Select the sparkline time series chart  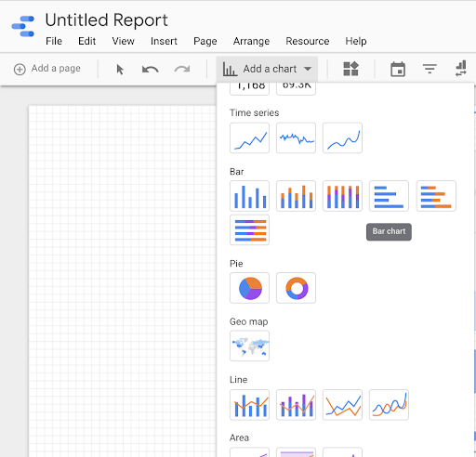point(296,137)
